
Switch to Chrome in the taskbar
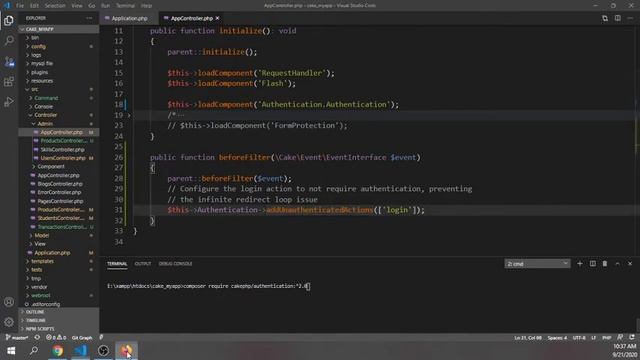click(58, 351)
